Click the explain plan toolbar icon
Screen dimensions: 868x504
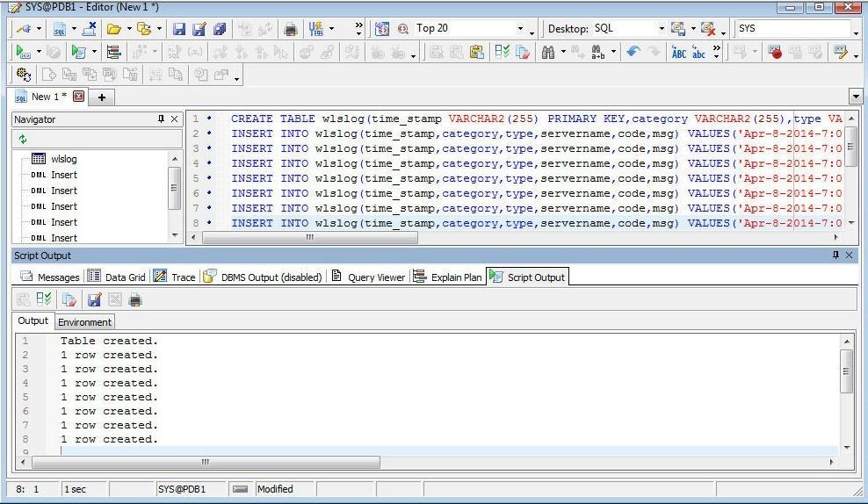[x=113, y=52]
